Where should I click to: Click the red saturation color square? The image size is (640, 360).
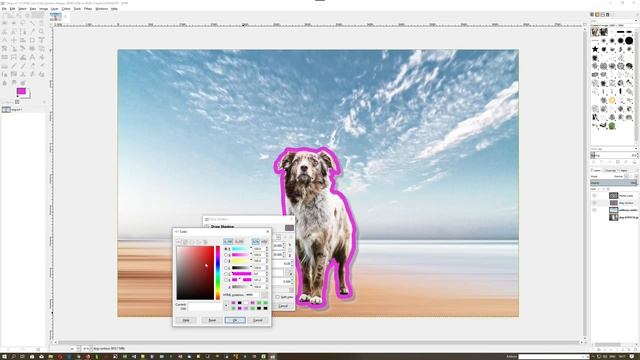tap(195, 273)
